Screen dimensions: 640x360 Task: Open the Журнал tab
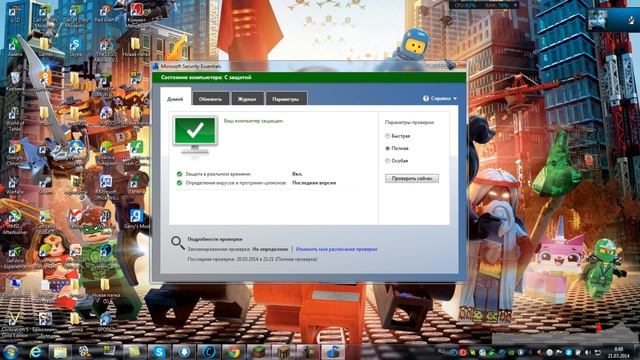[247, 99]
